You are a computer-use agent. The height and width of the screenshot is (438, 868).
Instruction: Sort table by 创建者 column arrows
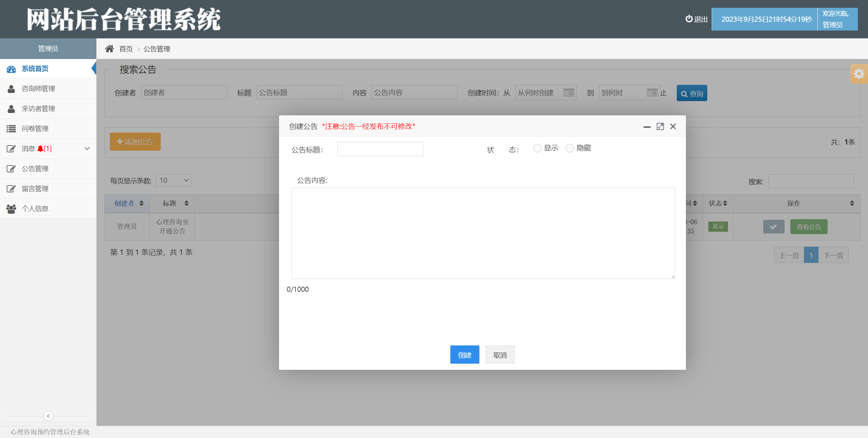[141, 203]
